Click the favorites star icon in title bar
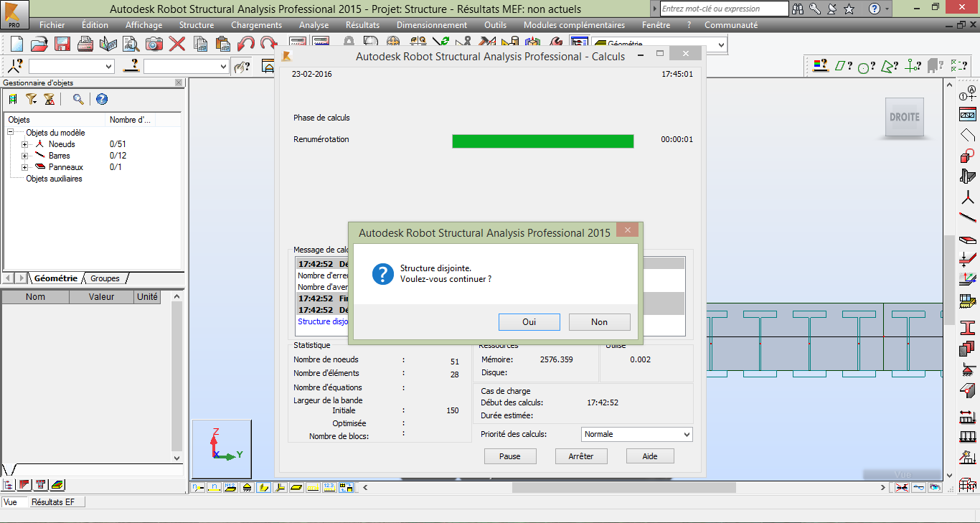This screenshot has height=523, width=980. coord(849,9)
